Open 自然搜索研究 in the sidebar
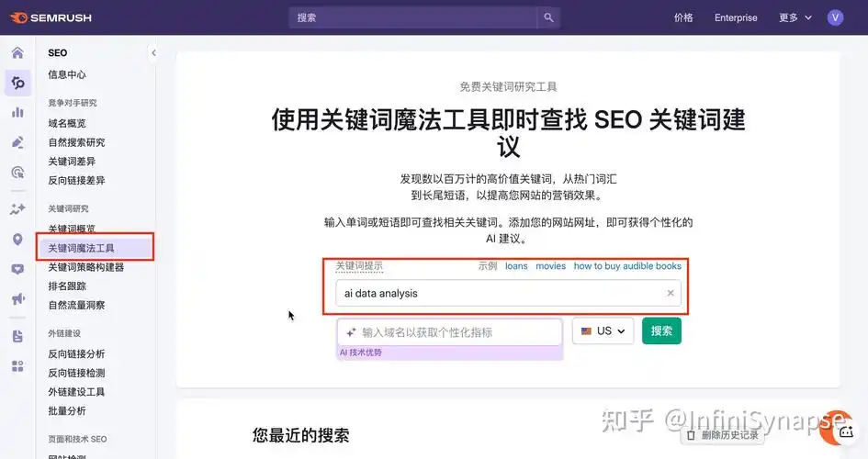 pyautogui.click(x=76, y=142)
